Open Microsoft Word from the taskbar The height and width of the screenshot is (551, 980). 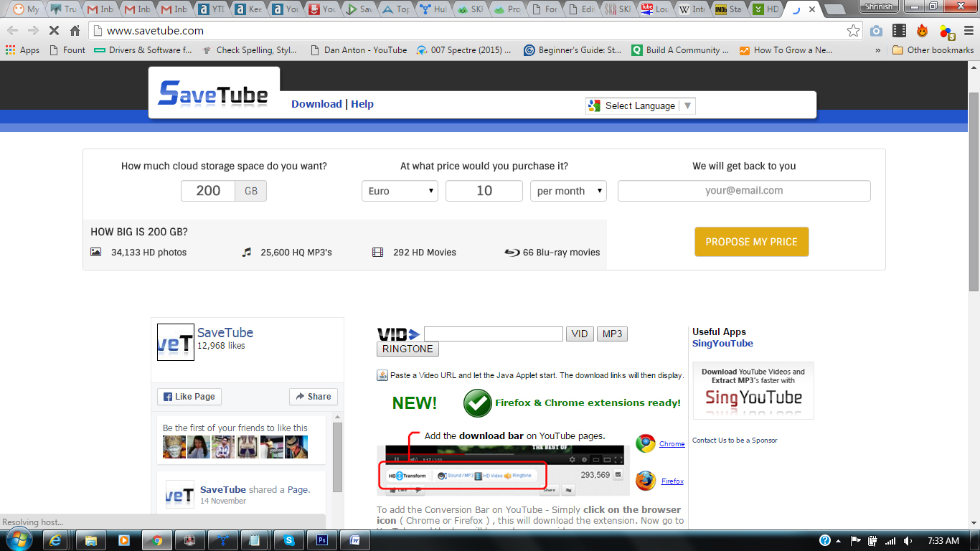[x=355, y=540]
